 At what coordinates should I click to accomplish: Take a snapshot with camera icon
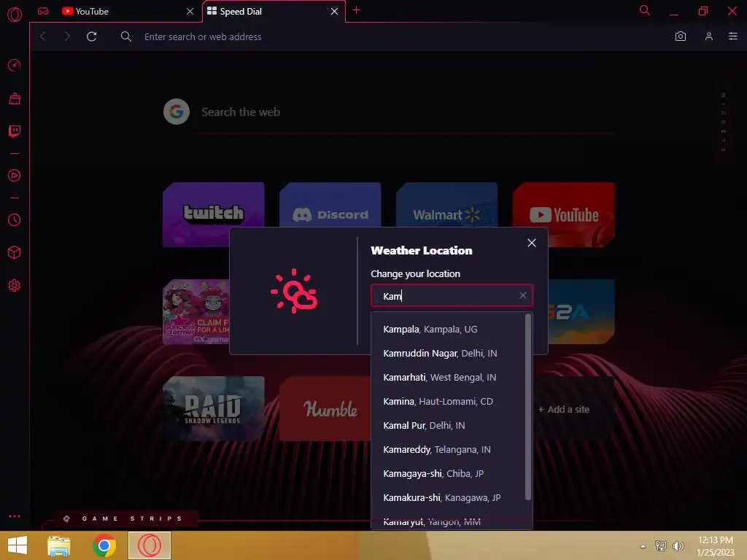click(x=681, y=36)
